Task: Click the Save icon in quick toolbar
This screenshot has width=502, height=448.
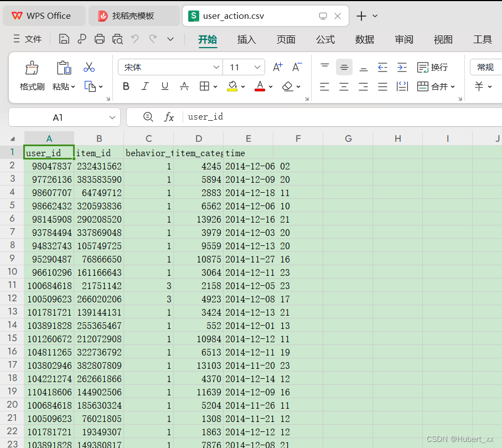Action: (x=64, y=39)
